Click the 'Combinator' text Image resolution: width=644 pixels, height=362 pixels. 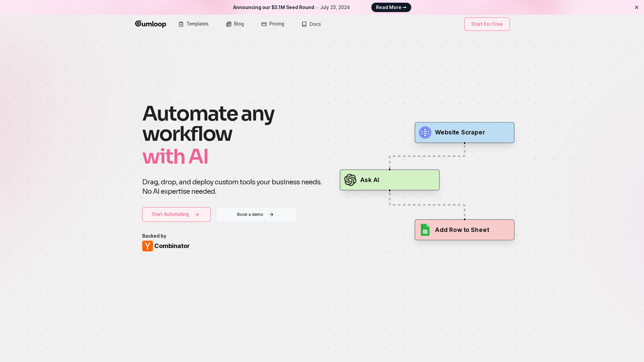172,246
